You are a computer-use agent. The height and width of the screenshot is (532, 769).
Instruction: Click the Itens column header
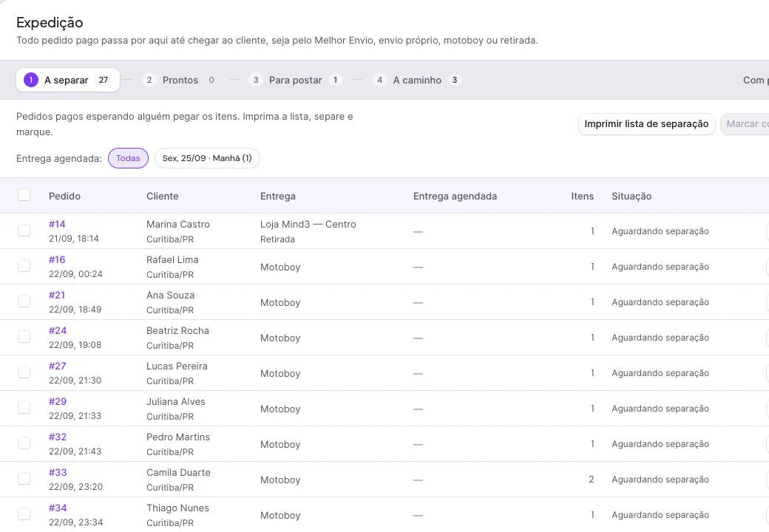(582, 196)
